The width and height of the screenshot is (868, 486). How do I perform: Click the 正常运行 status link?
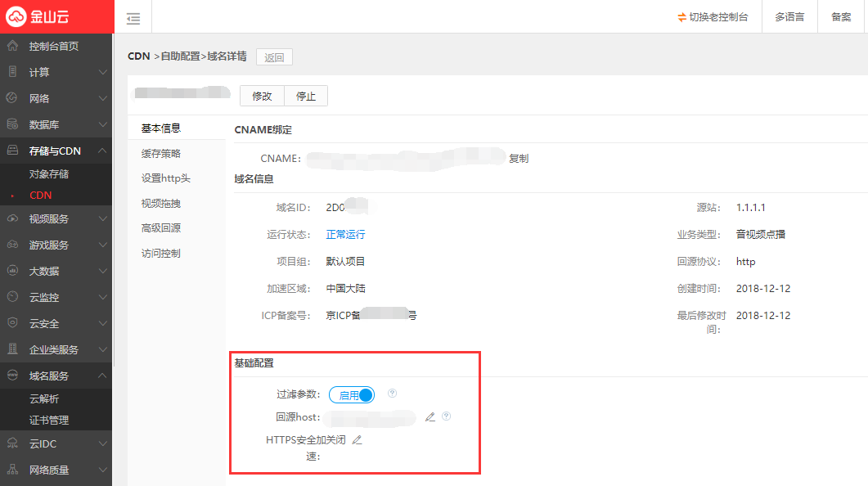click(345, 234)
